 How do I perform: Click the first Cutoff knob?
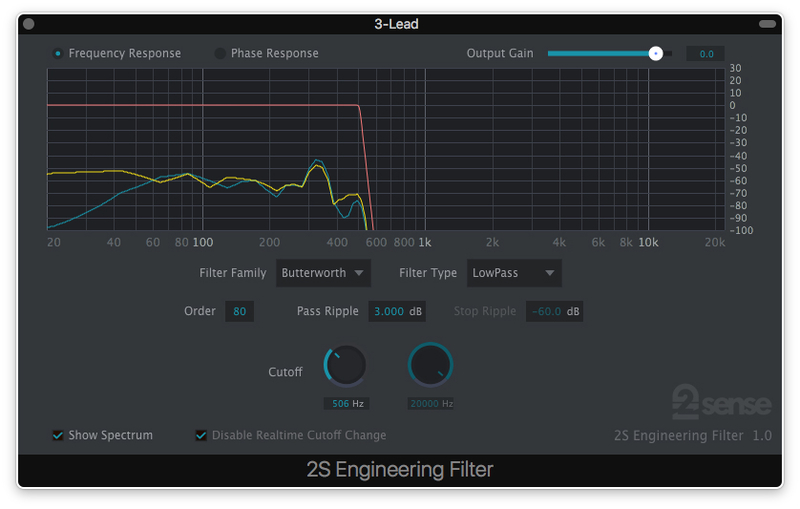click(345, 366)
